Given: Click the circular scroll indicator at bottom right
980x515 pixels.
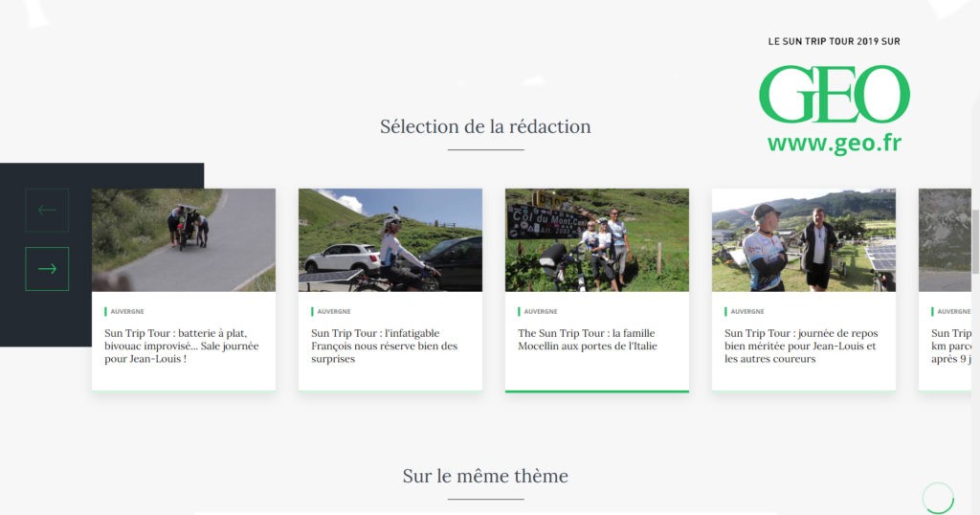Looking at the screenshot, I should pos(938,498).
